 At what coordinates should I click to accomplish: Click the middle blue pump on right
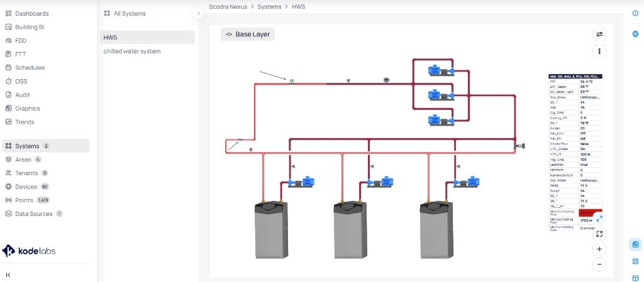[441, 95]
